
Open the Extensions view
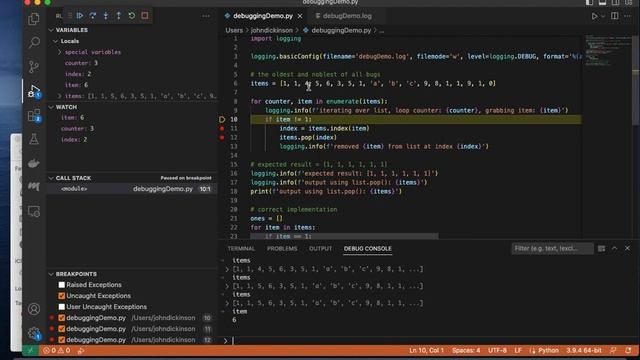[x=34, y=116]
